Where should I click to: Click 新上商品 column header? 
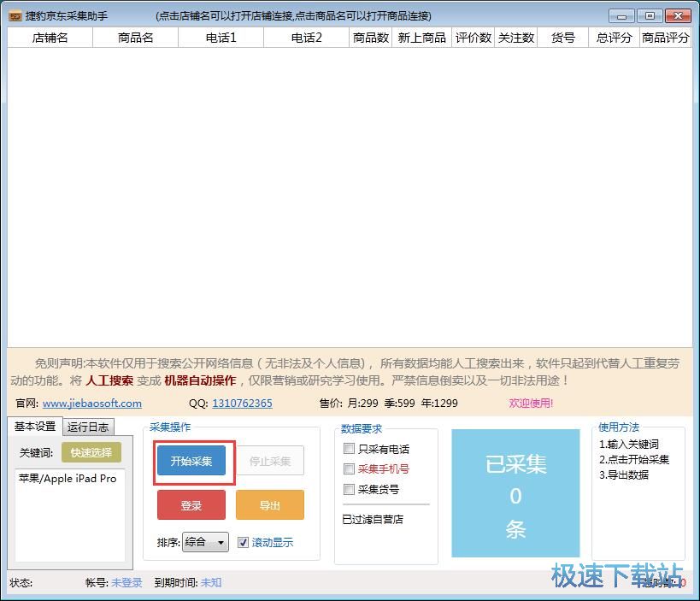422,38
